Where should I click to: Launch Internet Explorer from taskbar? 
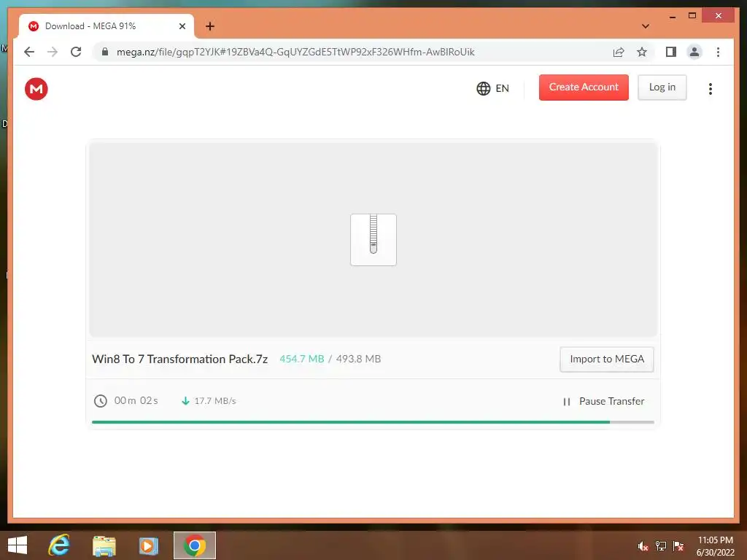(x=59, y=545)
